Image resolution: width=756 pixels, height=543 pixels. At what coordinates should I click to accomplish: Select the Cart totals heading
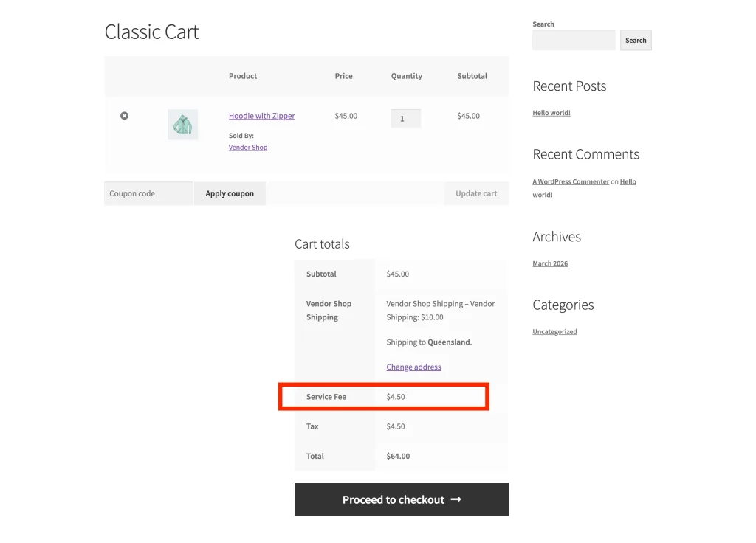[x=322, y=243]
